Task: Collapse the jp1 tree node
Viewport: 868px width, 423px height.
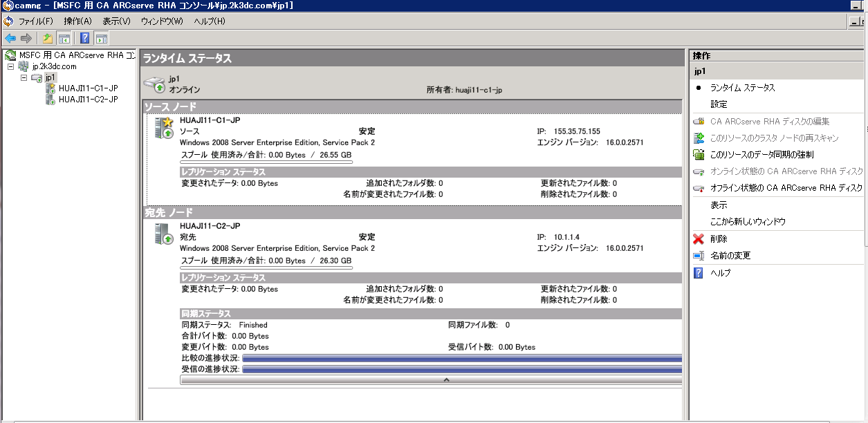Action: pos(24,77)
